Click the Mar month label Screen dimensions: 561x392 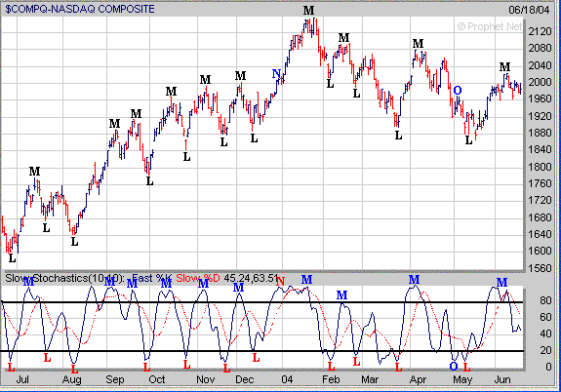coord(370,379)
